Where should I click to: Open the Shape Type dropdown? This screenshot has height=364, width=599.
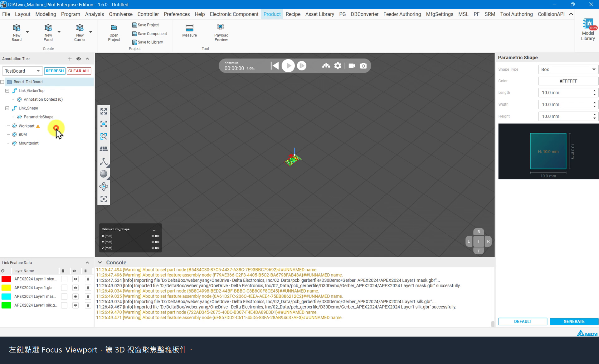click(x=568, y=69)
